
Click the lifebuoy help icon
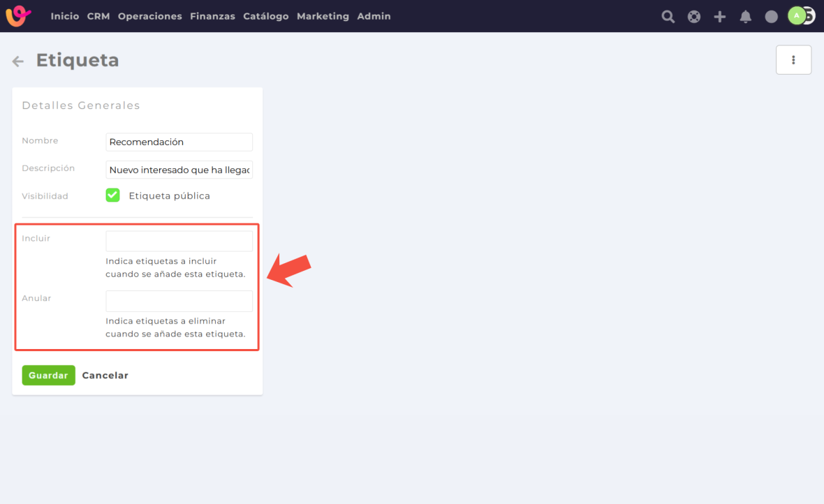point(694,17)
